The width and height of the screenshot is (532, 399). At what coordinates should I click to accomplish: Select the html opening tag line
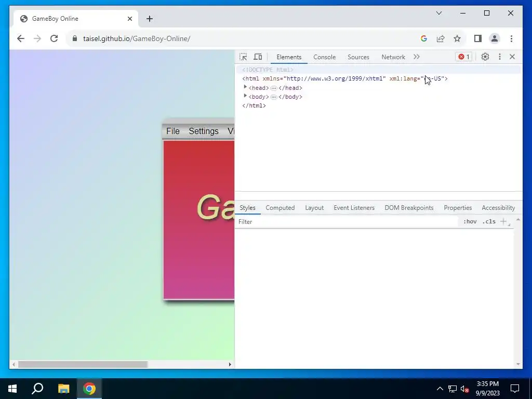click(x=345, y=79)
